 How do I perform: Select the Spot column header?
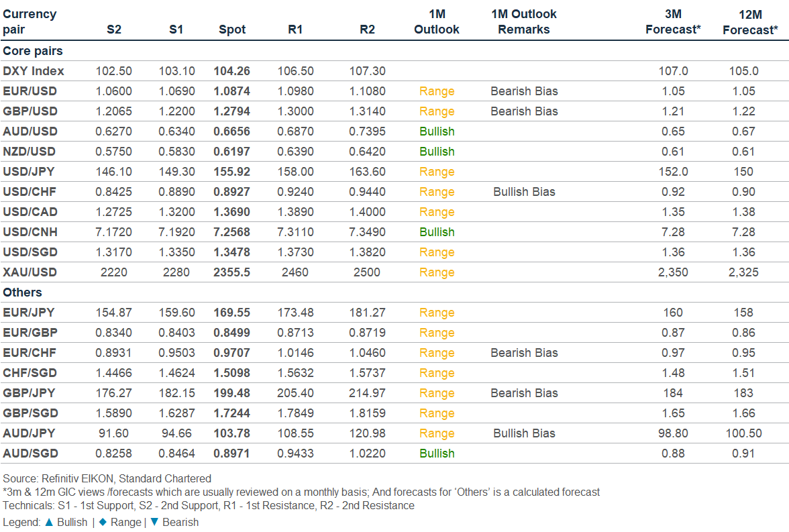point(232,30)
